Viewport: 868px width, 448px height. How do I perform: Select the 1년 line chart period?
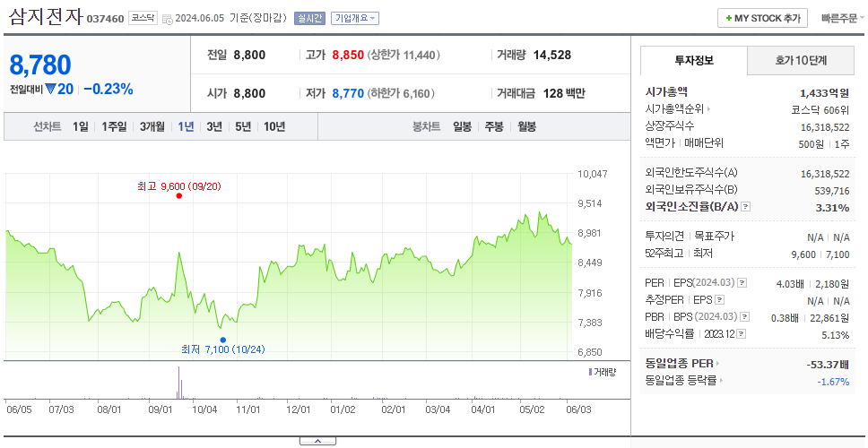186,126
